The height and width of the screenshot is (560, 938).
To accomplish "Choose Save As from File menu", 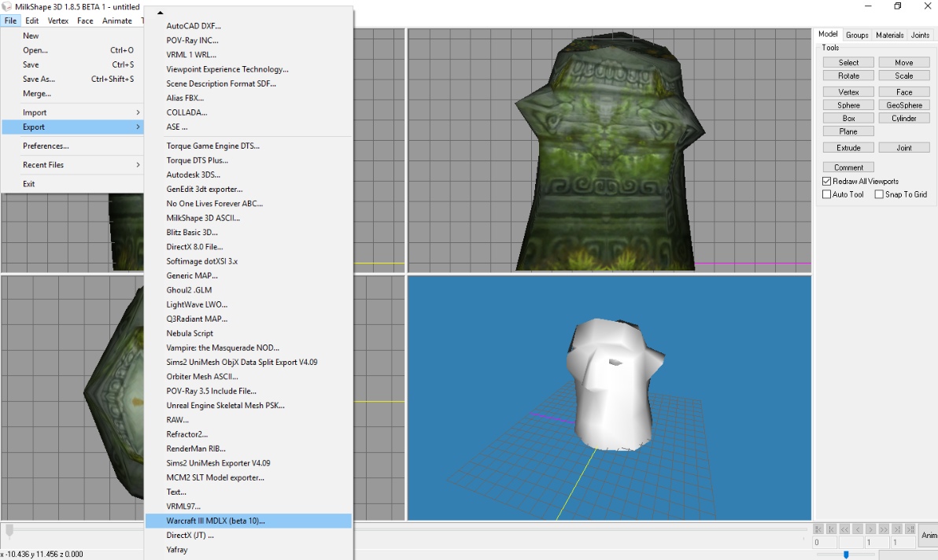I will 72,79.
